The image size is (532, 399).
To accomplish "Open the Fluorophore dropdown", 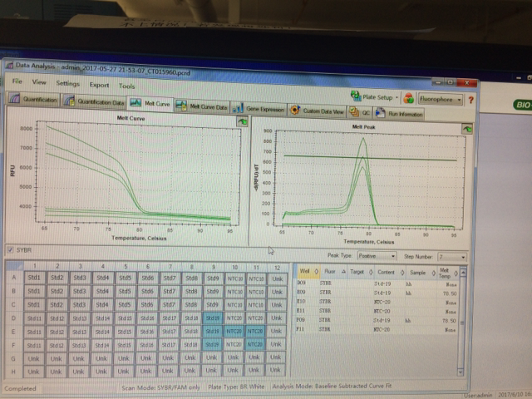I will pos(441,100).
